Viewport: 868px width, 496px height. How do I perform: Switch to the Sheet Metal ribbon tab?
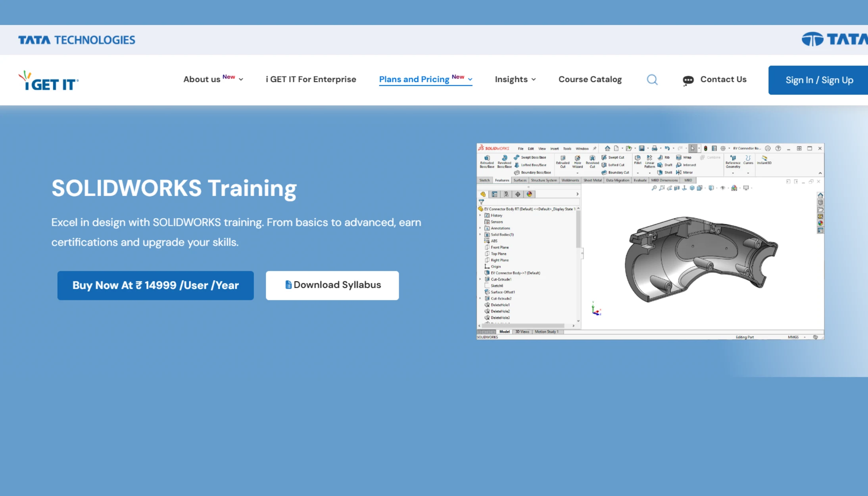(x=592, y=180)
